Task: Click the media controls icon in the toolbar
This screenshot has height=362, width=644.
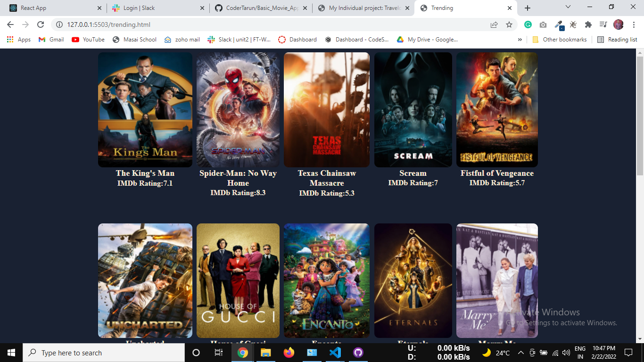Action: coord(603,25)
